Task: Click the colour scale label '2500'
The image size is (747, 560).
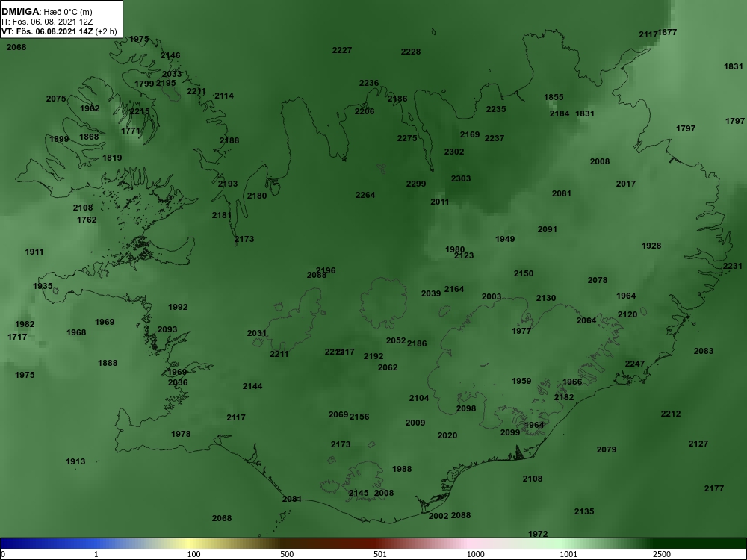Action: 662,554
